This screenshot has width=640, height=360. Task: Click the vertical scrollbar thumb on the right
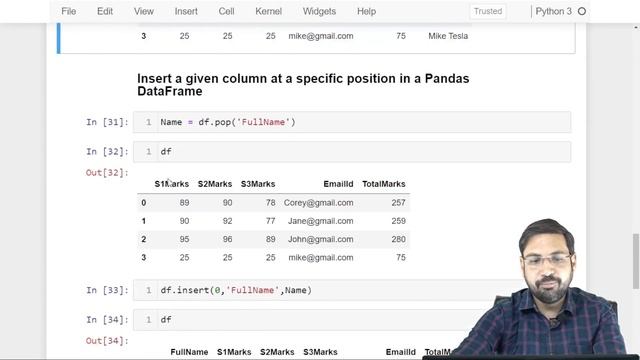point(636,261)
